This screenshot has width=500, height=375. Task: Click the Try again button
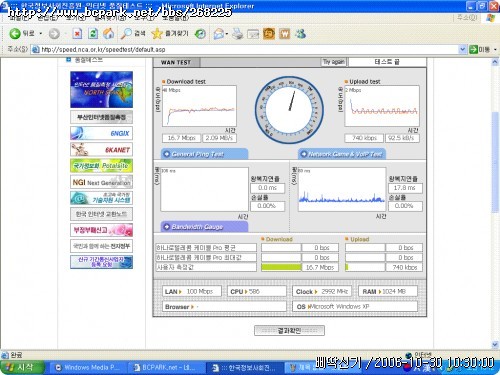pyautogui.click(x=334, y=62)
